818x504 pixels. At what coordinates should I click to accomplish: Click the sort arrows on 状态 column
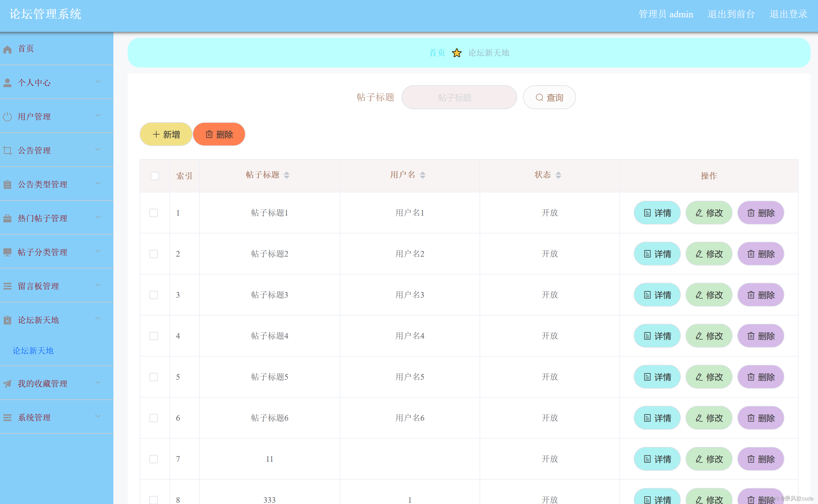[x=558, y=175]
